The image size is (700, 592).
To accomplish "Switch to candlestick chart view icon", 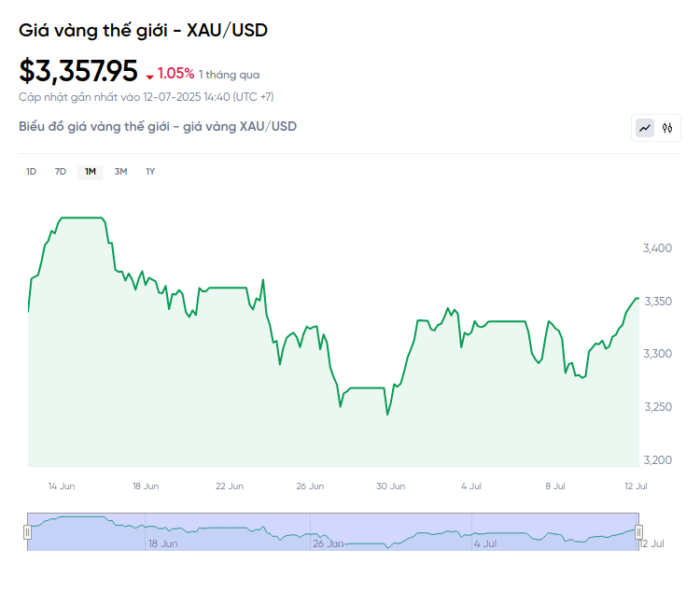I will click(667, 128).
